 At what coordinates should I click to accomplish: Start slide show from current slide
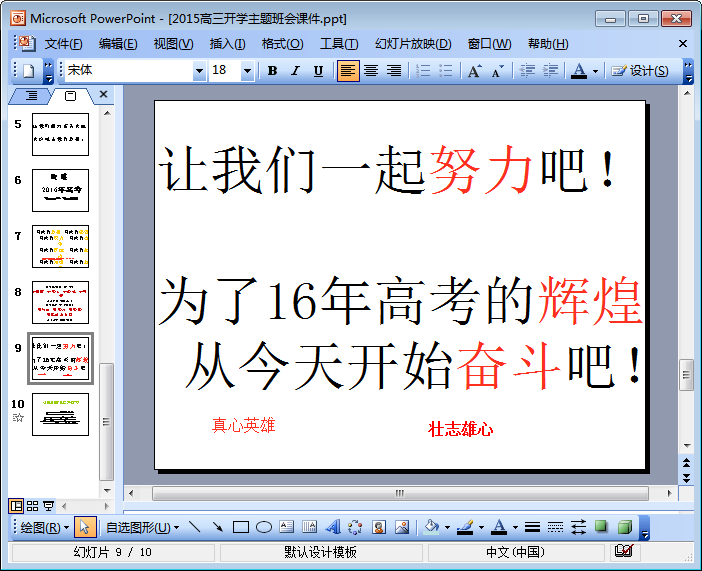(48, 506)
